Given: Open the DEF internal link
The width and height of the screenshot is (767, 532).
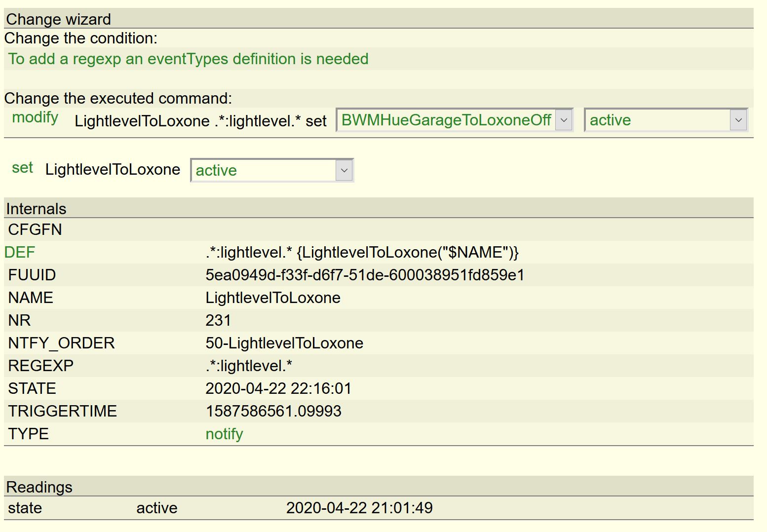Looking at the screenshot, I should coord(20,252).
